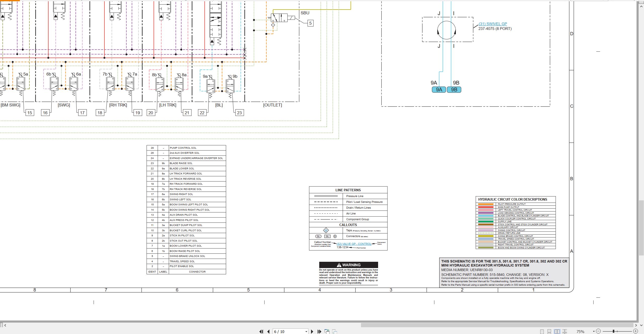The width and height of the screenshot is (644, 334).
Task: Click callout box number 17
Action: click(83, 113)
